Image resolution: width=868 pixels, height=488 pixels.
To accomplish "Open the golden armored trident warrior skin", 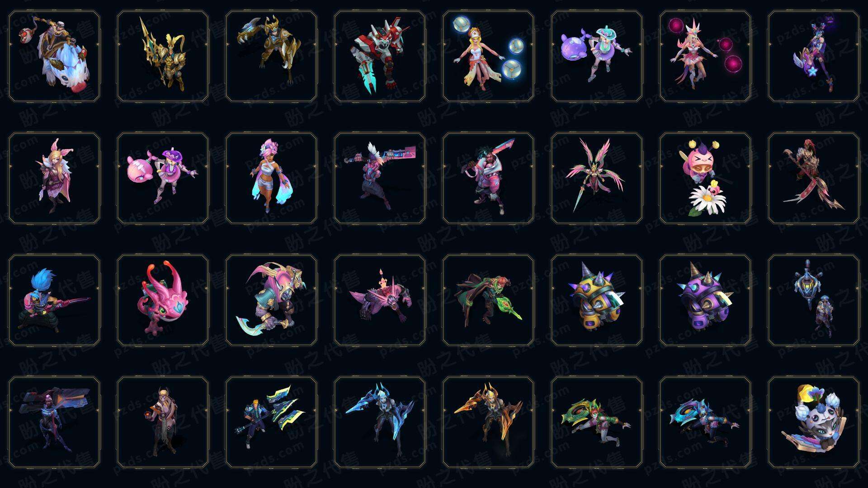I will click(x=163, y=56).
